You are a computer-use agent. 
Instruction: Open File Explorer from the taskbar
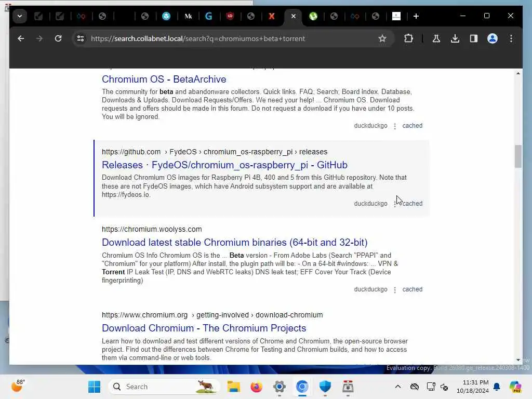233,387
